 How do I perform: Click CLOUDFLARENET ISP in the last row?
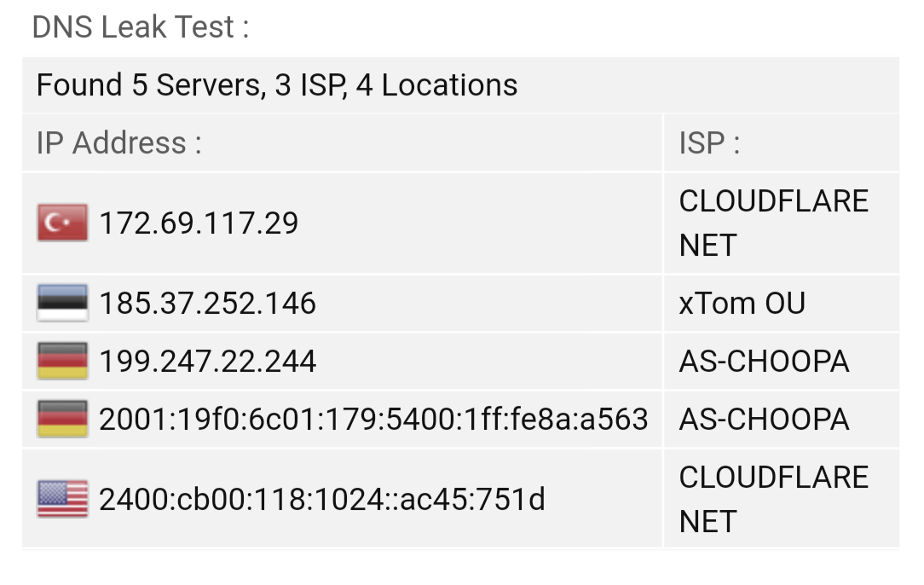[774, 499]
